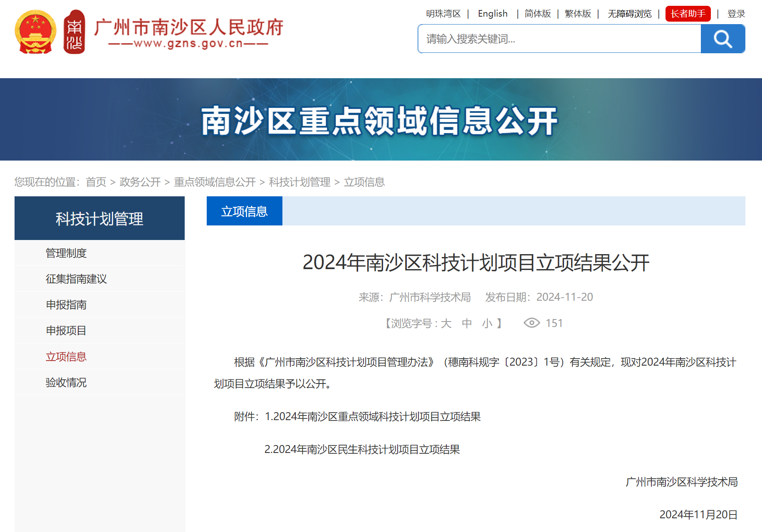Switch to 繁体版 traditional Chinese
Screen dimensions: 762x532
coord(577,14)
